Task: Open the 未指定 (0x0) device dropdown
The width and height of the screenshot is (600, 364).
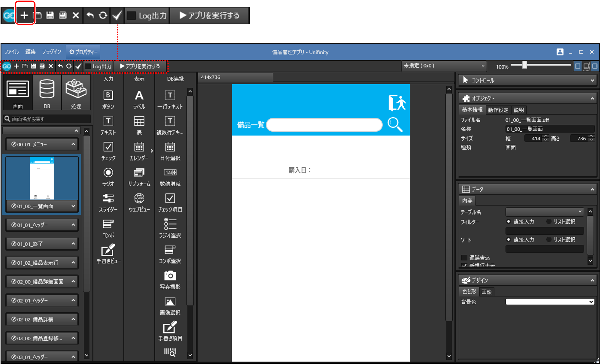Action: 443,66
